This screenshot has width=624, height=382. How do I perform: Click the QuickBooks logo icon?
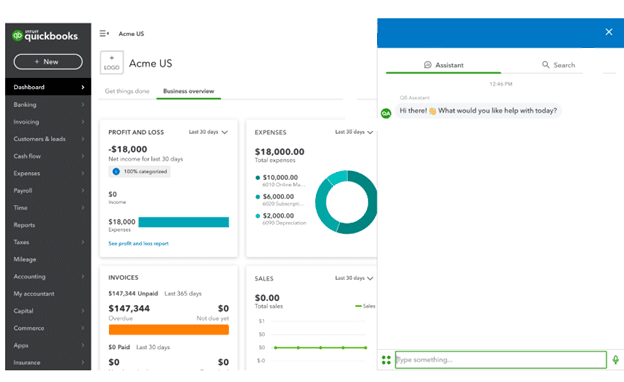17,36
